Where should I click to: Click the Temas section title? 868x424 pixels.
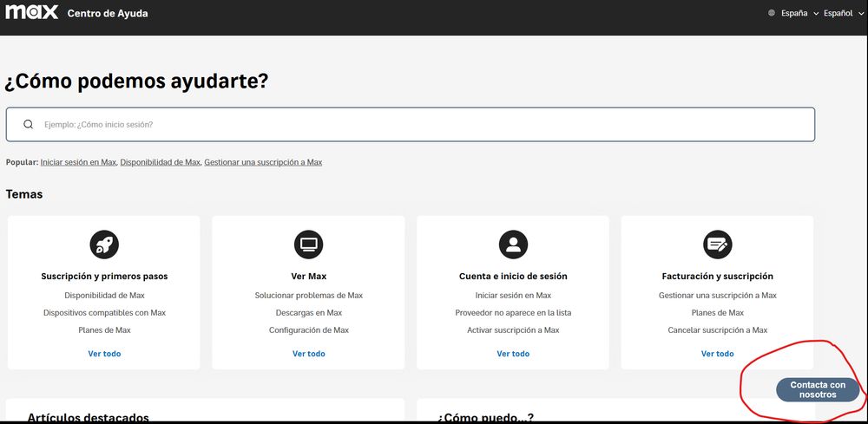(x=24, y=194)
